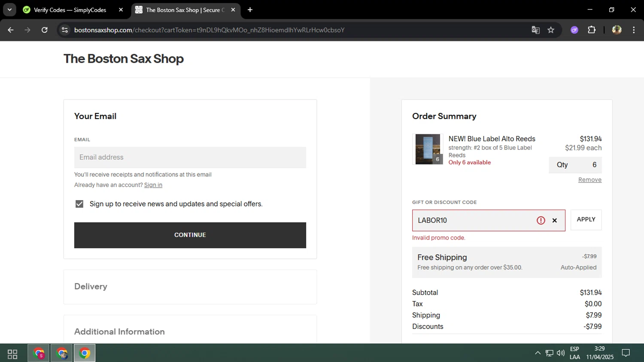The image size is (644, 362).
Task: Click the Free Shipping discount row
Action: (507, 262)
